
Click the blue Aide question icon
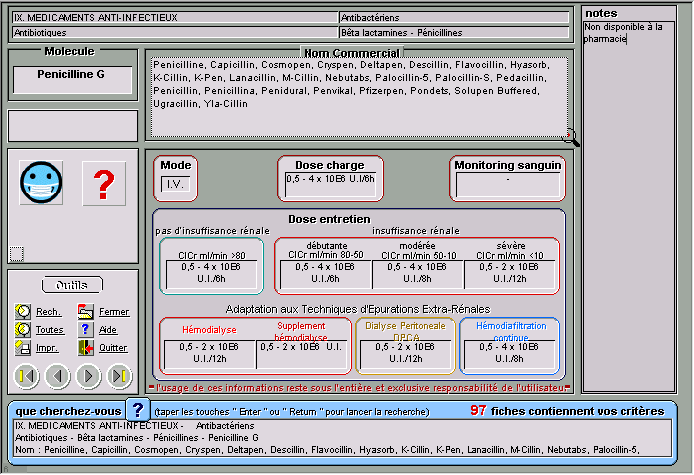(86, 329)
